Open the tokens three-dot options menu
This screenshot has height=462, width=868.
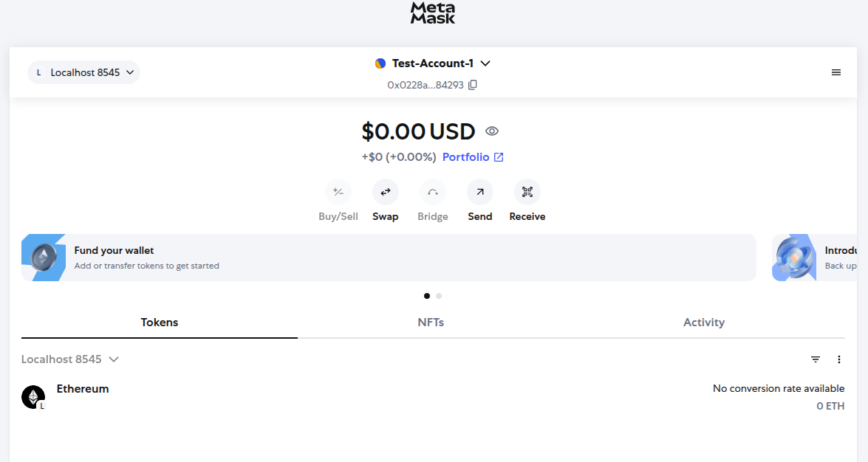pyautogui.click(x=839, y=359)
